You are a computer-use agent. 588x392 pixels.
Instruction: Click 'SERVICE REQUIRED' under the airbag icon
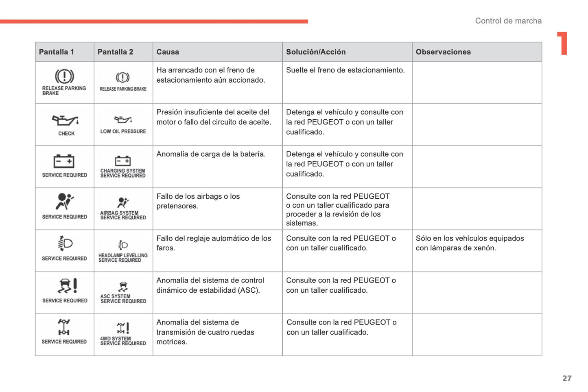pos(64,217)
